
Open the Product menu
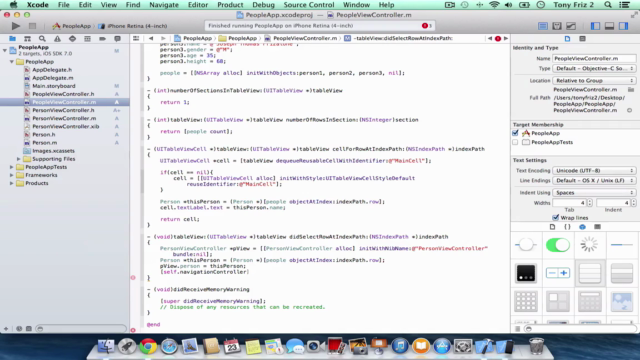230,5
